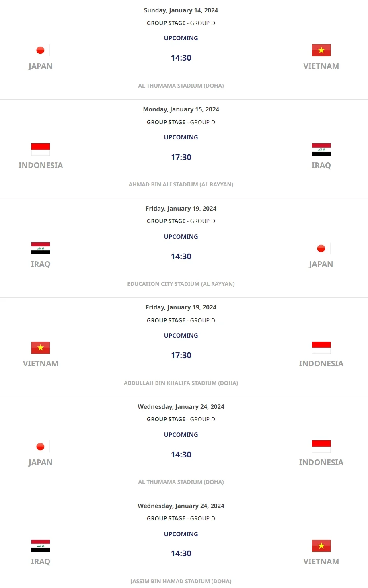The image size is (368, 588).
Task: Open the Ahmad Bin Ali Stadium venue link
Action: click(181, 184)
